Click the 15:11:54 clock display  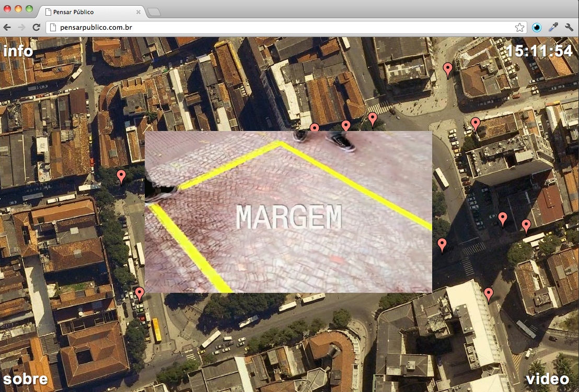[x=539, y=51]
